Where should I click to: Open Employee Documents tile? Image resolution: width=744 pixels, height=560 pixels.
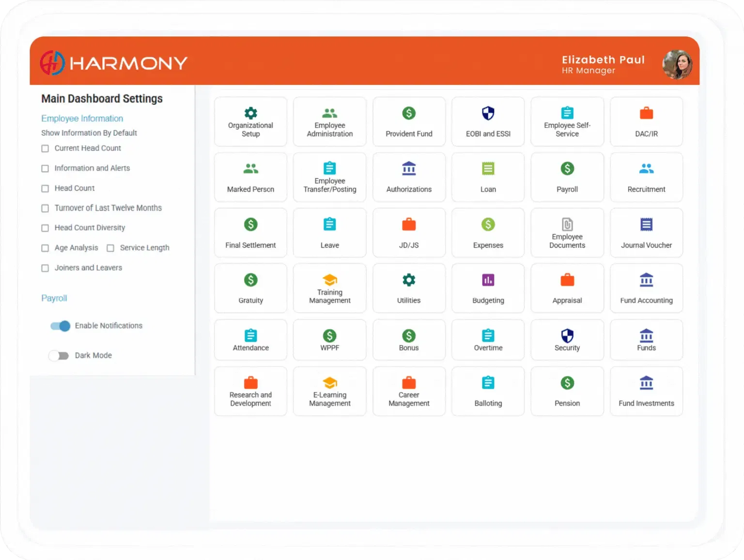[567, 233]
